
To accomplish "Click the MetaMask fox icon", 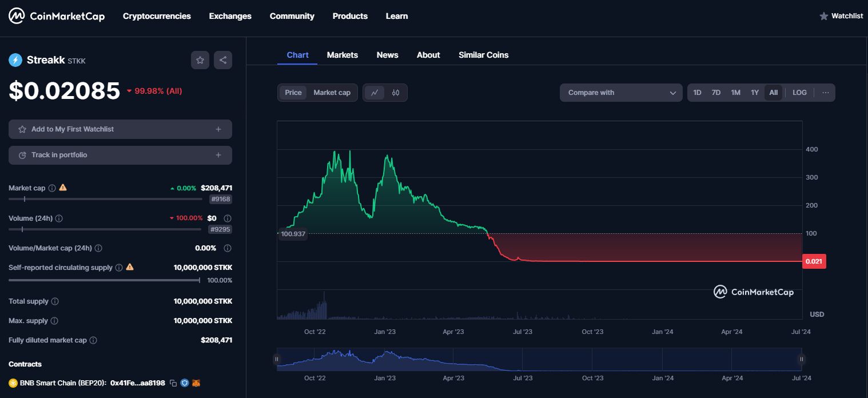I will click(196, 383).
